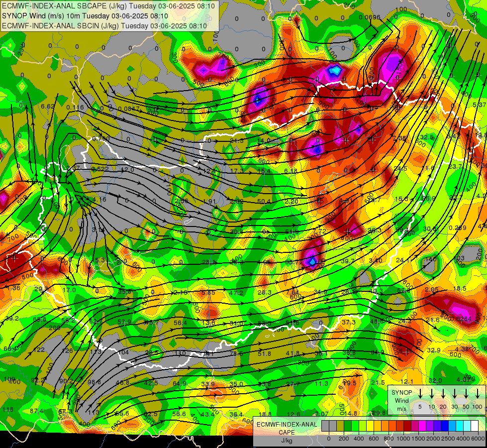Screen dimensions: 487x448
Task: Click the station value 15.4
Action: tap(264, 171)
